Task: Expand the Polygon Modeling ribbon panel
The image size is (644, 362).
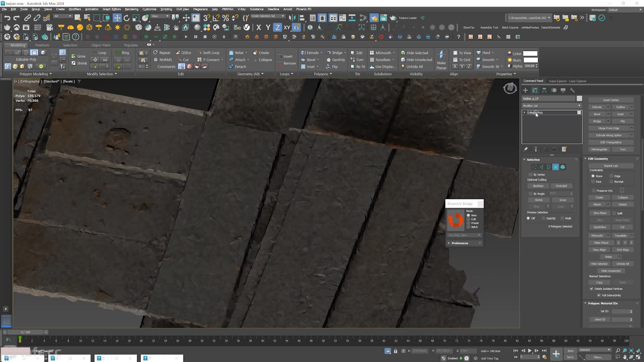Action: click(36, 74)
